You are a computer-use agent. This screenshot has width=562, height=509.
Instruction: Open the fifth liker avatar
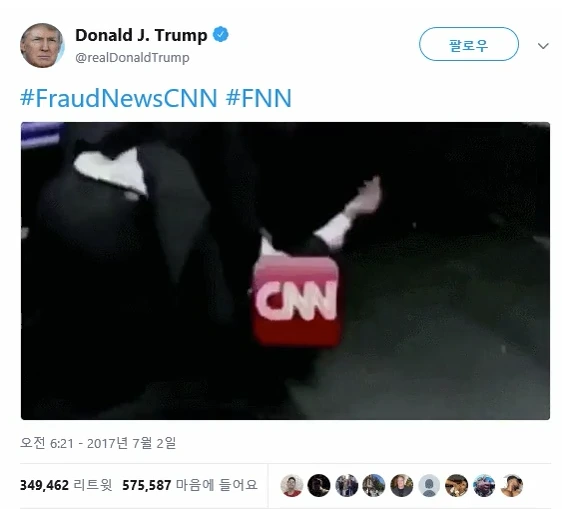point(401,485)
